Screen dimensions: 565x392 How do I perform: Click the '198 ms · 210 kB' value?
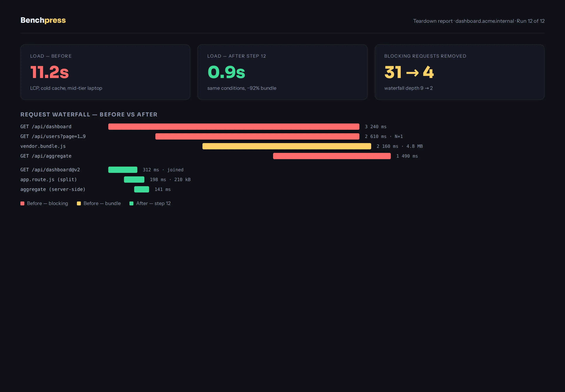170,180
